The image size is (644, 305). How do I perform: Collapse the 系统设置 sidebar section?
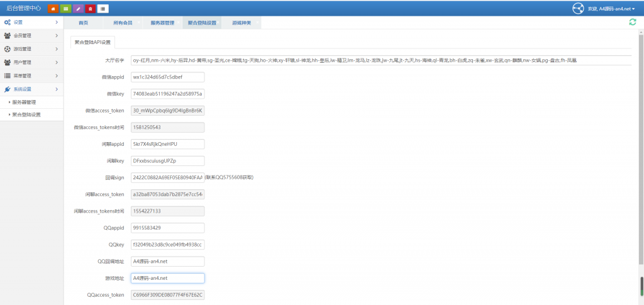click(x=31, y=89)
